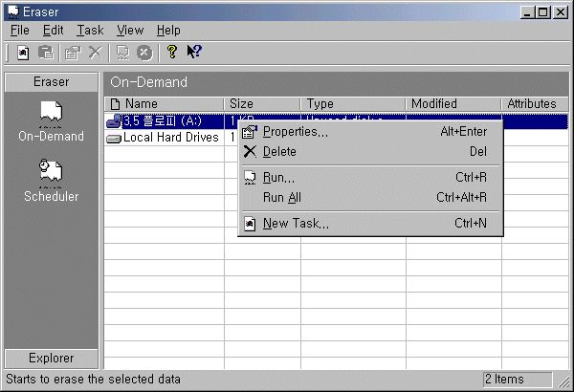Click the hard drive icon beside Local Hard Drives
The image size is (574, 392).
click(114, 139)
